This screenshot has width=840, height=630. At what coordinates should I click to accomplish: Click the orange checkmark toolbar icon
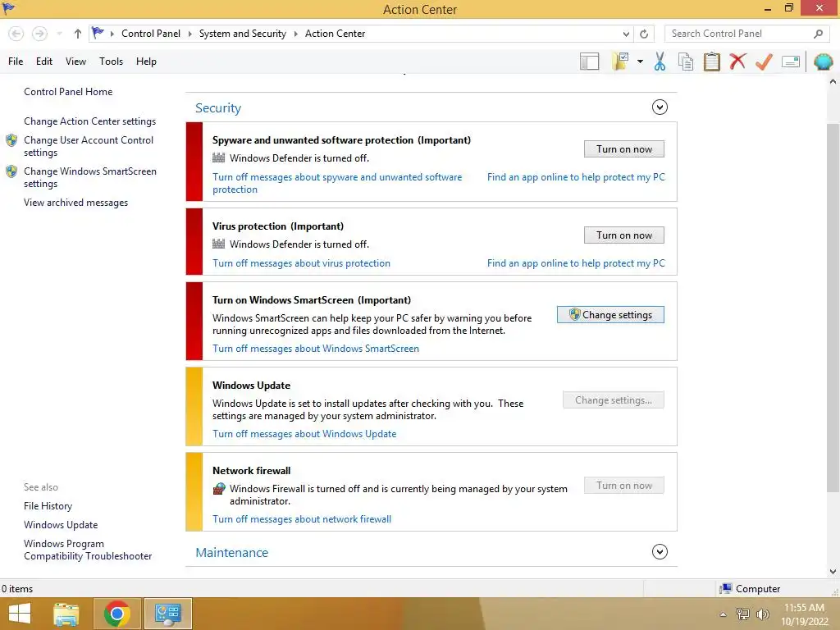coord(764,62)
